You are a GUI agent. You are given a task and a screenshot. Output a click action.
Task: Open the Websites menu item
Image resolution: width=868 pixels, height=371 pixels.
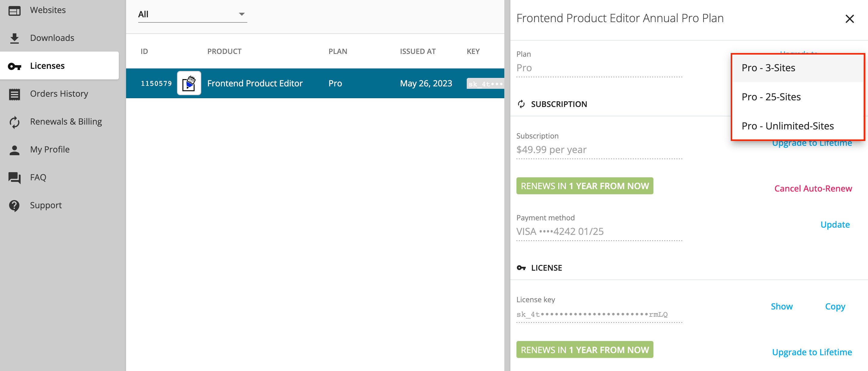point(48,10)
